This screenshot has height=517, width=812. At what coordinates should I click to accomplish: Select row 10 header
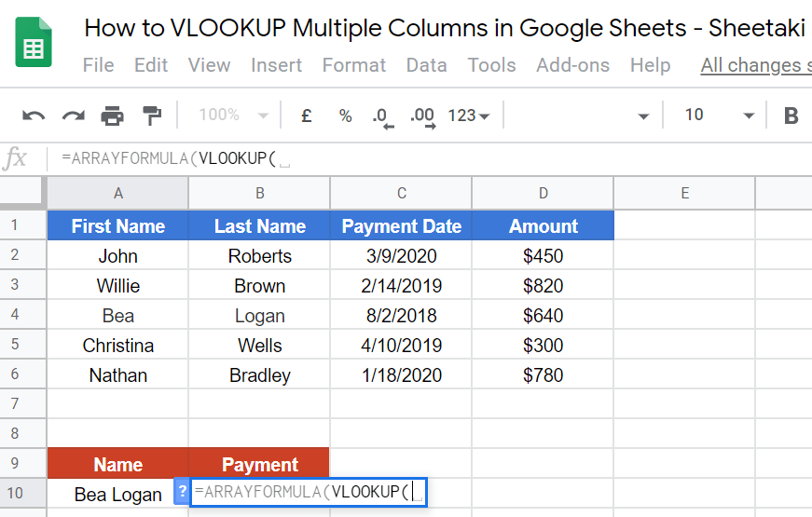(x=22, y=493)
